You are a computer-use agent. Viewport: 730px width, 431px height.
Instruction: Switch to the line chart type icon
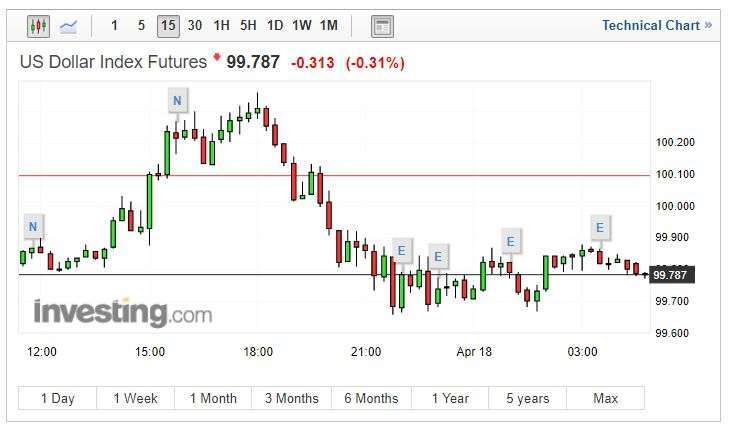pos(68,26)
